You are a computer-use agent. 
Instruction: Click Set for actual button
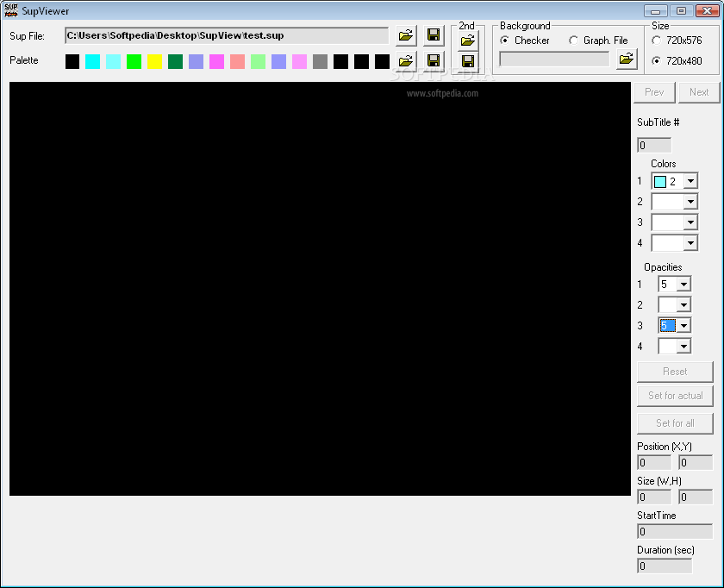point(675,396)
